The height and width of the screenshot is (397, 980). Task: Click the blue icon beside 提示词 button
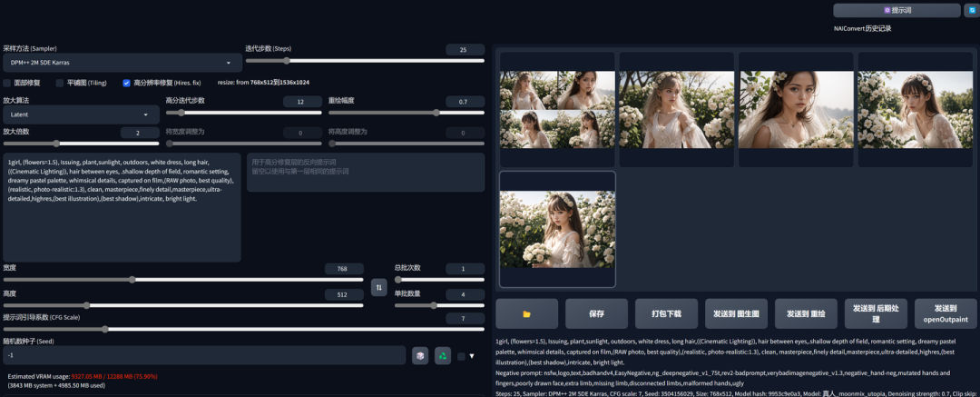coord(971,10)
